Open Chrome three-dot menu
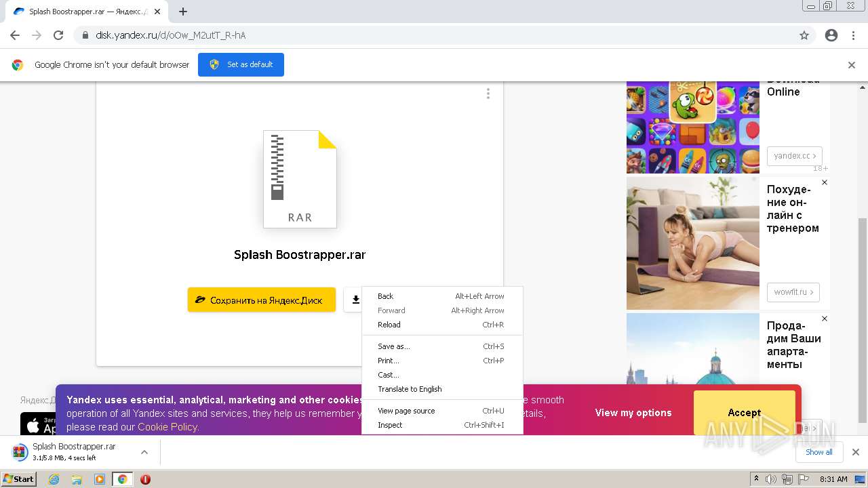This screenshot has width=868, height=488. [853, 35]
